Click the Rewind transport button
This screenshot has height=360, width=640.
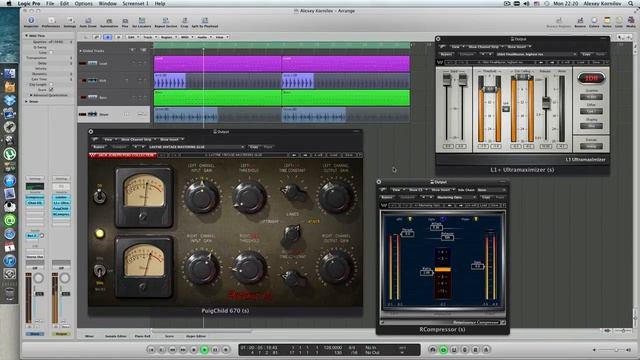172,350
